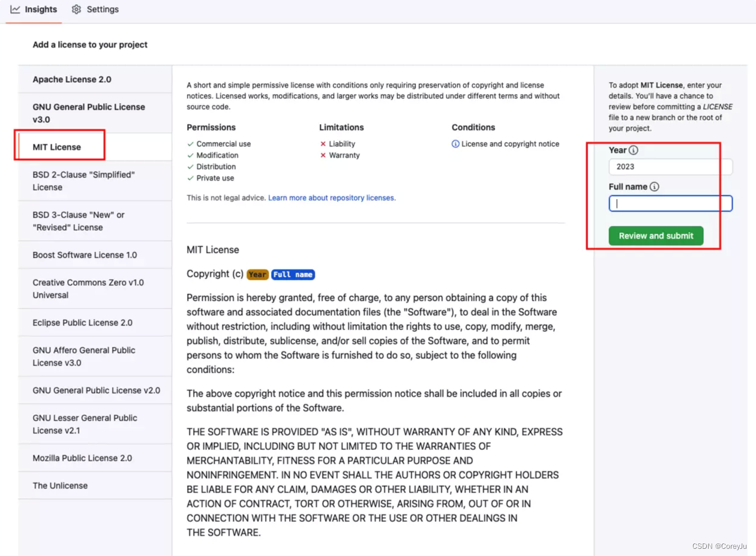Select MIT License in the list
Viewport: 756px width, 556px height.
[95, 147]
